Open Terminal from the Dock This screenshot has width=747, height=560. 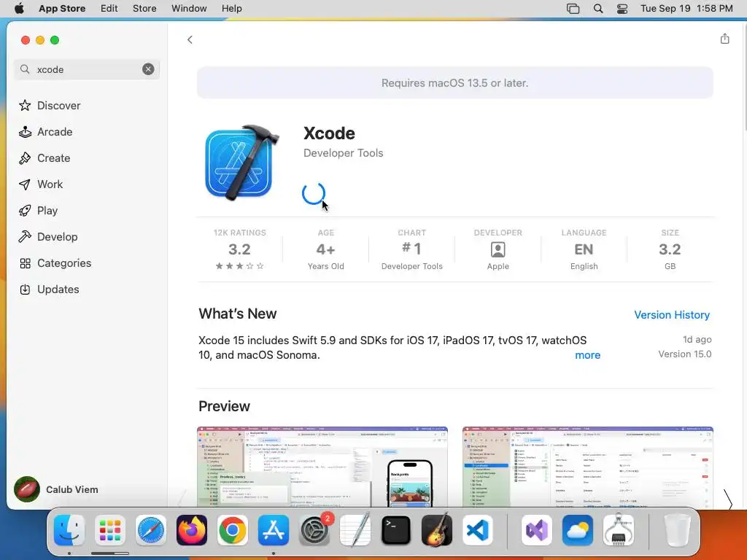(x=396, y=530)
